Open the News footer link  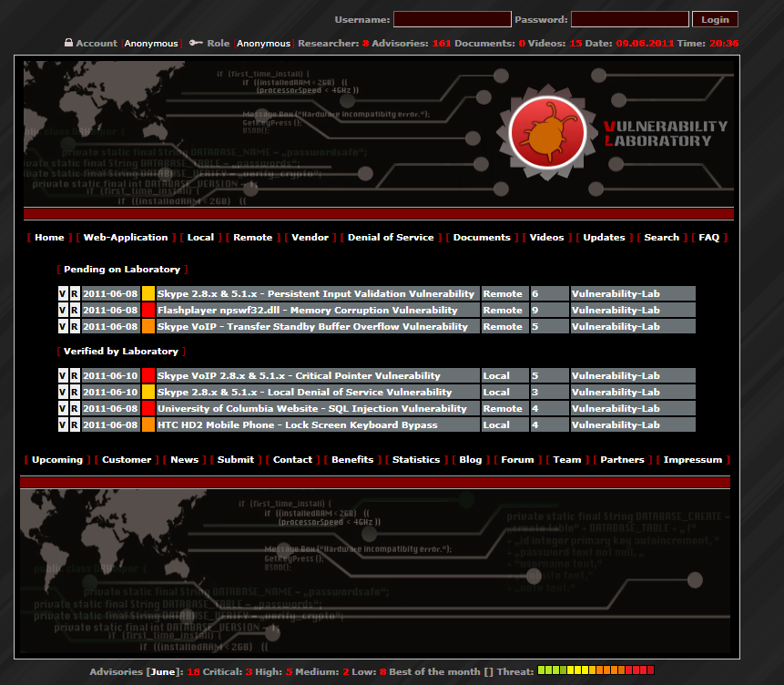tap(185, 460)
